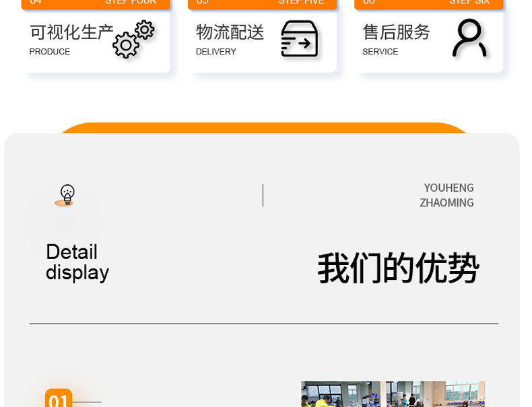
Task: Select the 01 orange number badge
Action: (59, 398)
